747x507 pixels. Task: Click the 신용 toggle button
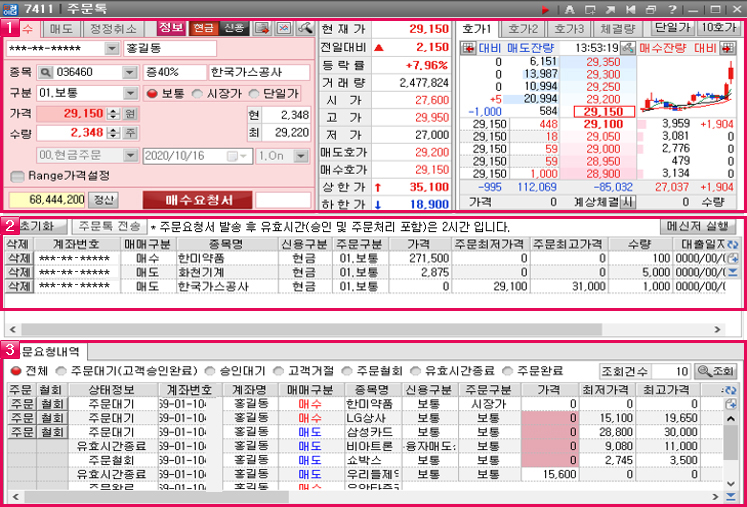pyautogui.click(x=234, y=28)
